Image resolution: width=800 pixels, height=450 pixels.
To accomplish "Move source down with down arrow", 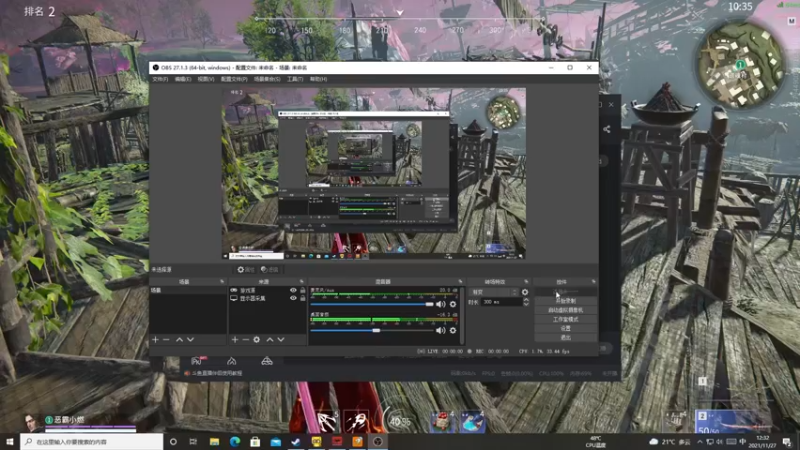I will click(281, 340).
